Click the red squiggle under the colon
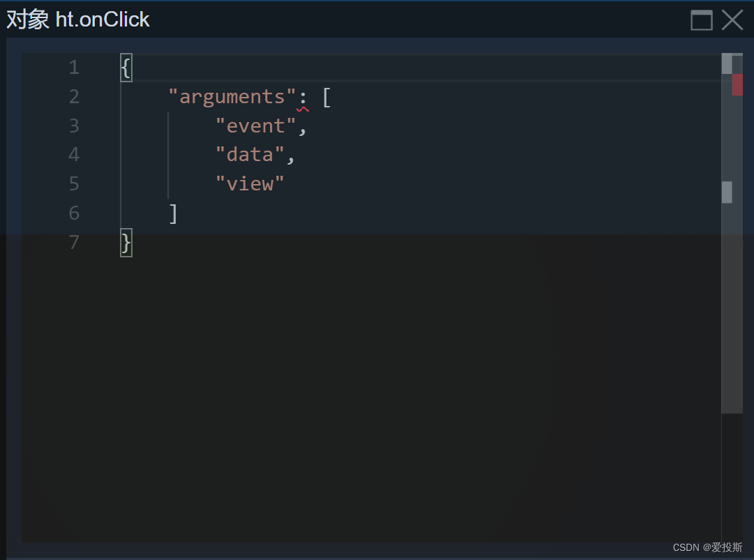 [303, 108]
